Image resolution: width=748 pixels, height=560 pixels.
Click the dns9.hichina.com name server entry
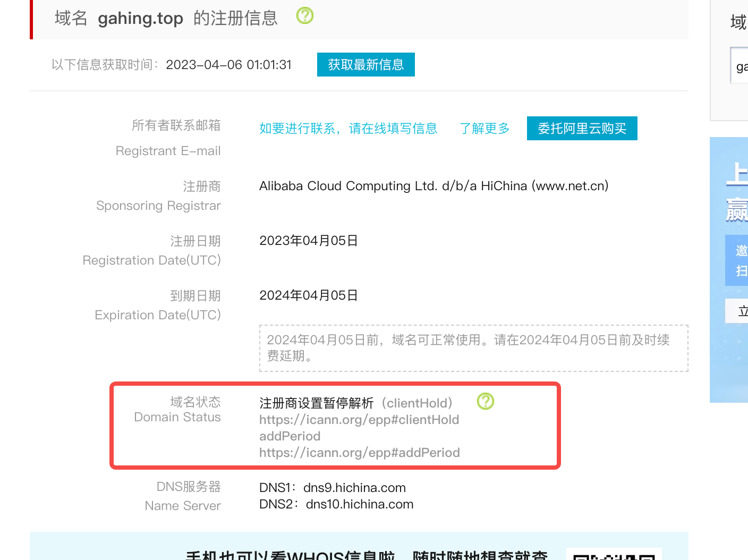[x=354, y=488]
